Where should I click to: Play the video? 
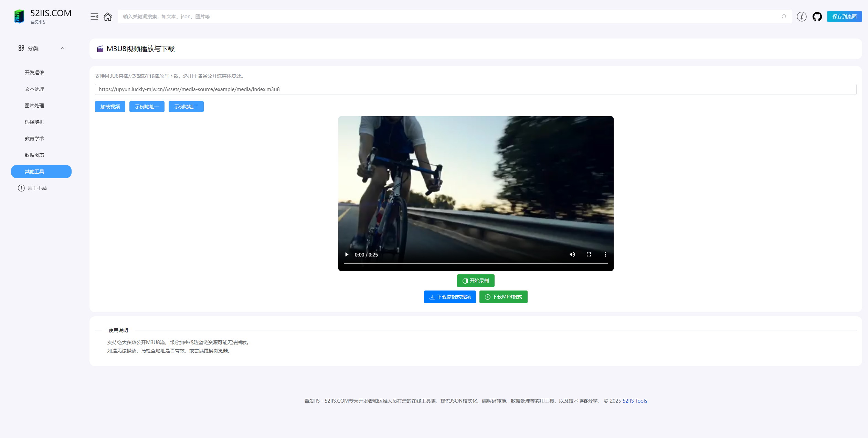(x=347, y=254)
